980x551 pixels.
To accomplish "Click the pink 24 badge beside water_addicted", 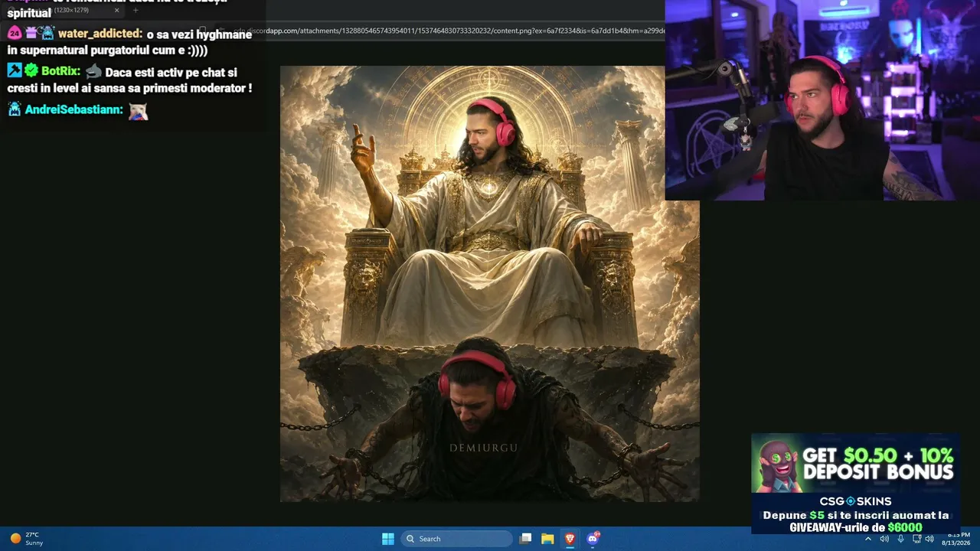I will (15, 33).
